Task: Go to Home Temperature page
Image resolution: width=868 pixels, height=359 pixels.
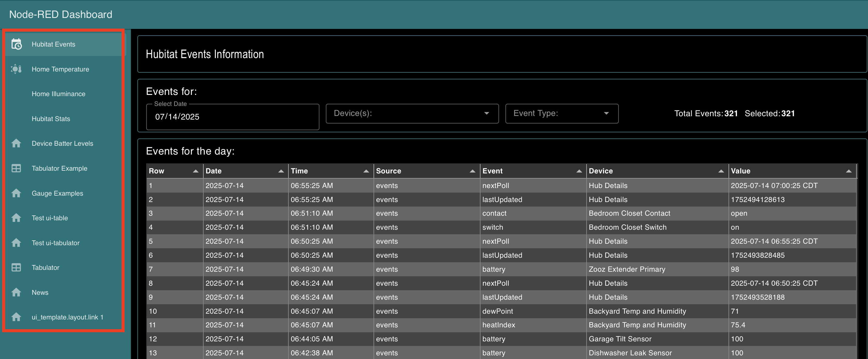Action: point(63,69)
